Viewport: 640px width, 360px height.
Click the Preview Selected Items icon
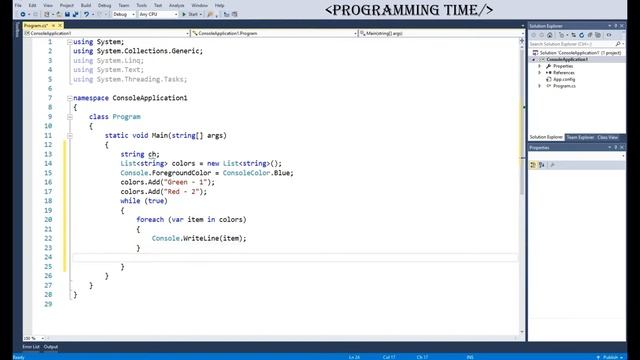coord(609,35)
